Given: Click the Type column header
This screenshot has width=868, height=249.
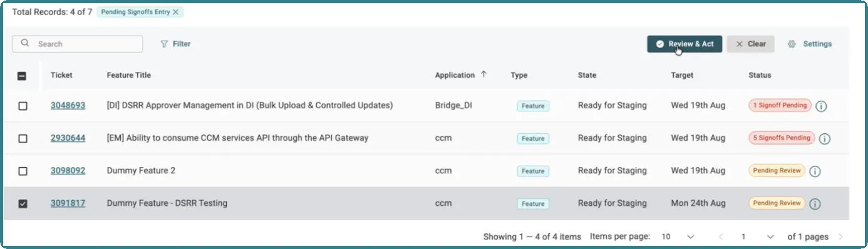Looking at the screenshot, I should coord(519,75).
